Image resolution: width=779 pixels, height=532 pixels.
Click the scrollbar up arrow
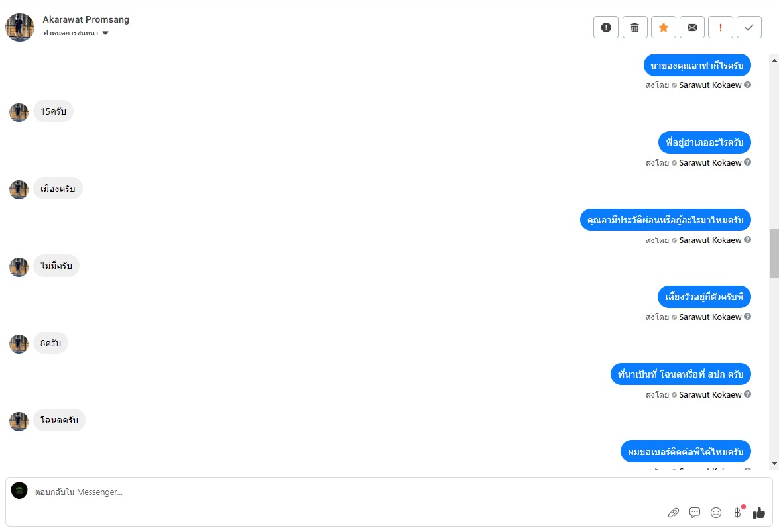point(774,60)
